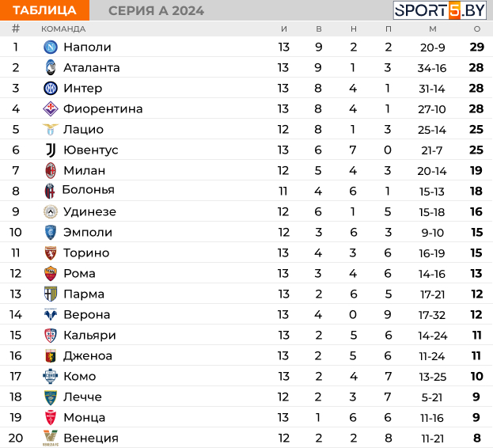The image size is (493, 448).
Task: Click the Como club crest icon
Action: 51,376
